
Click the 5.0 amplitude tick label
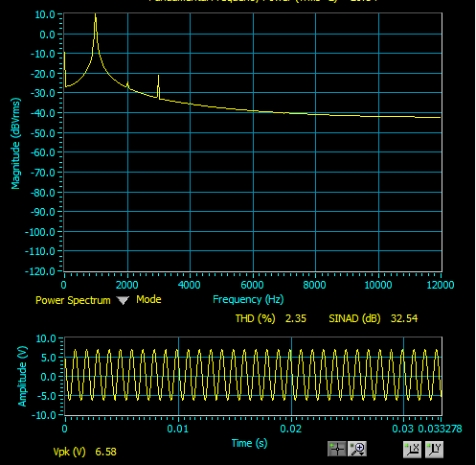48,358
